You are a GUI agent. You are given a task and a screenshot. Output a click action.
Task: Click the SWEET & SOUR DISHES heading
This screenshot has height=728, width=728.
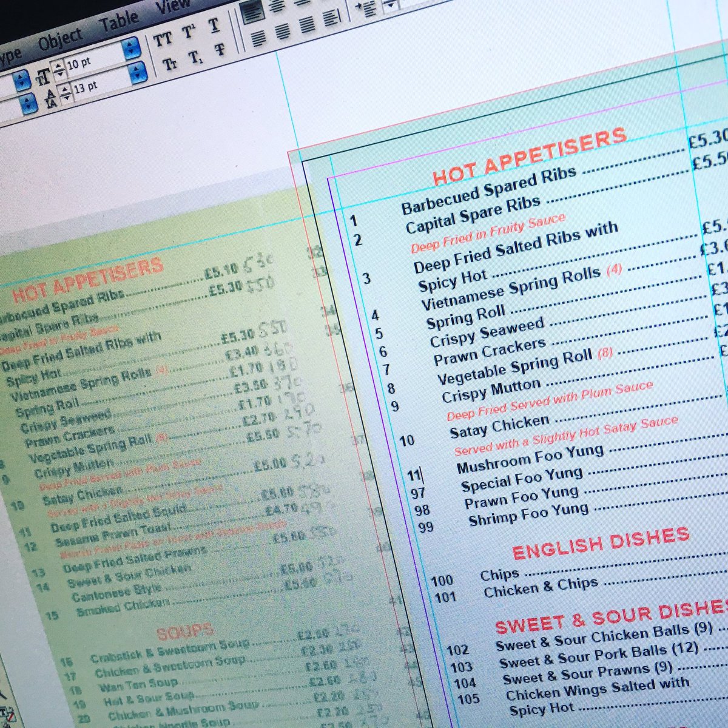tap(612, 616)
